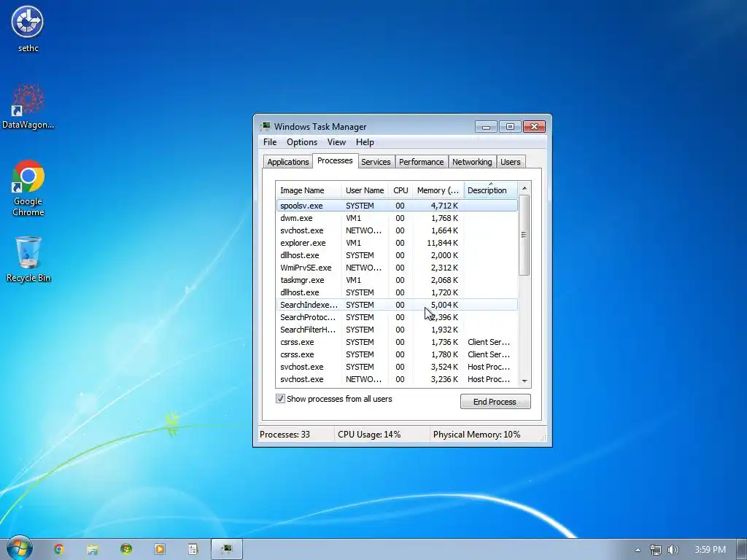The image size is (747, 560).
Task: Open the volume speaker tray icon
Action: [673, 550]
